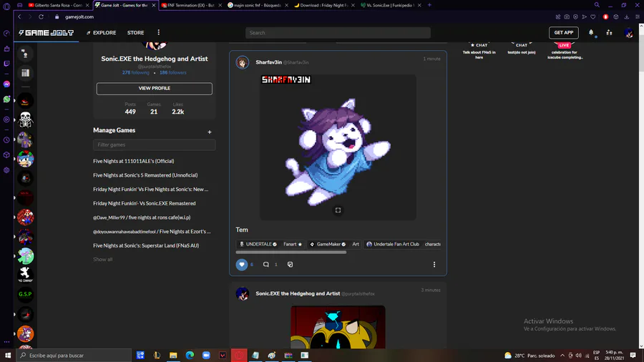This screenshot has width=644, height=362.
Task: Open the friends list icon
Action: click(609, 32)
